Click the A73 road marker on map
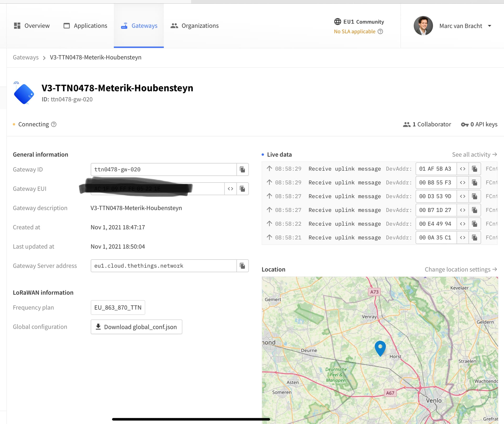The image size is (504, 424). (374, 292)
